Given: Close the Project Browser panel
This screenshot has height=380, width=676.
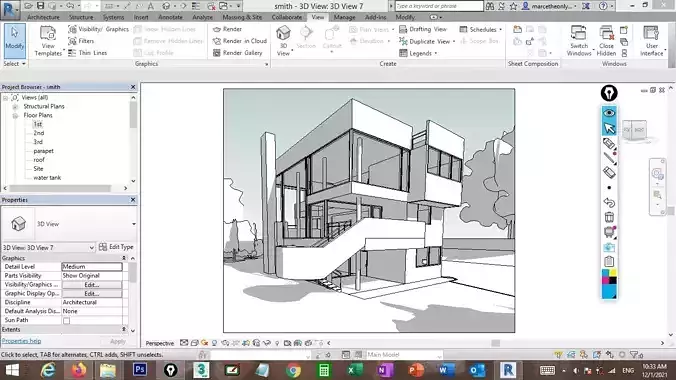Looking at the screenshot, I should click(x=133, y=87).
